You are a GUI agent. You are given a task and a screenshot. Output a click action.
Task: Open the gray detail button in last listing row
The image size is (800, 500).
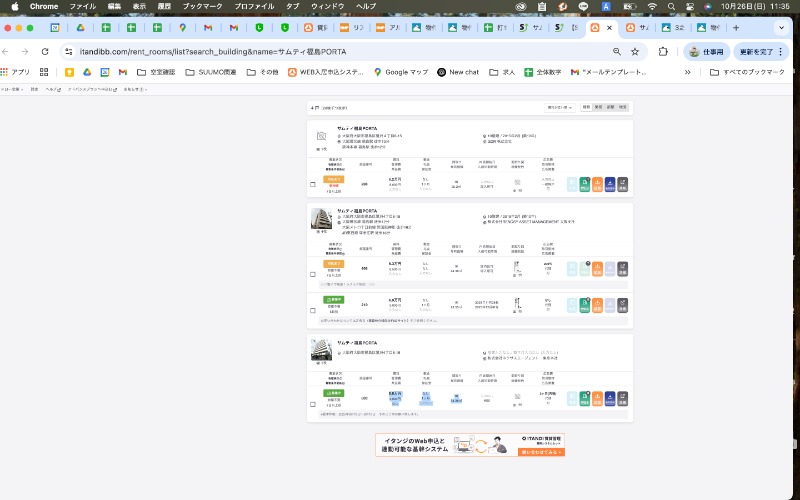pyautogui.click(x=622, y=397)
